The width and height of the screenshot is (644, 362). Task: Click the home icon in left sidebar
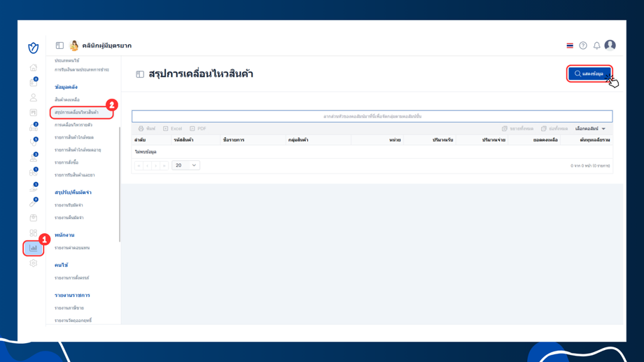tap(34, 67)
